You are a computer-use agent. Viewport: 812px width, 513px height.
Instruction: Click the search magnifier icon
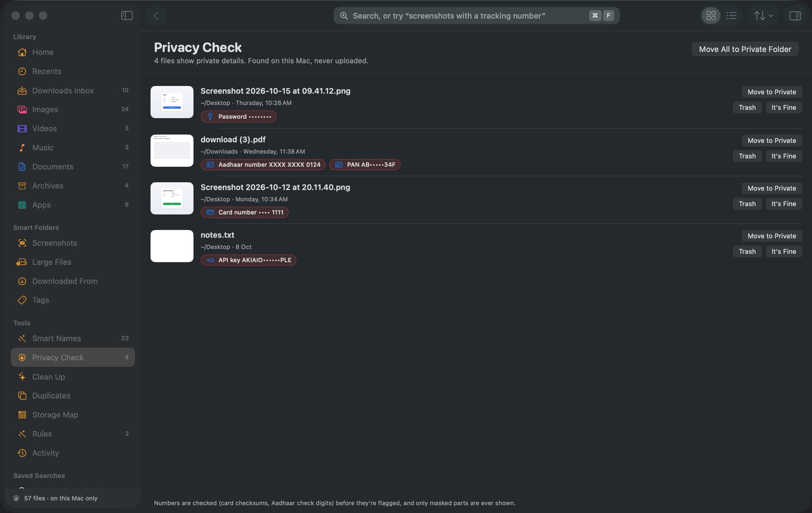point(344,16)
